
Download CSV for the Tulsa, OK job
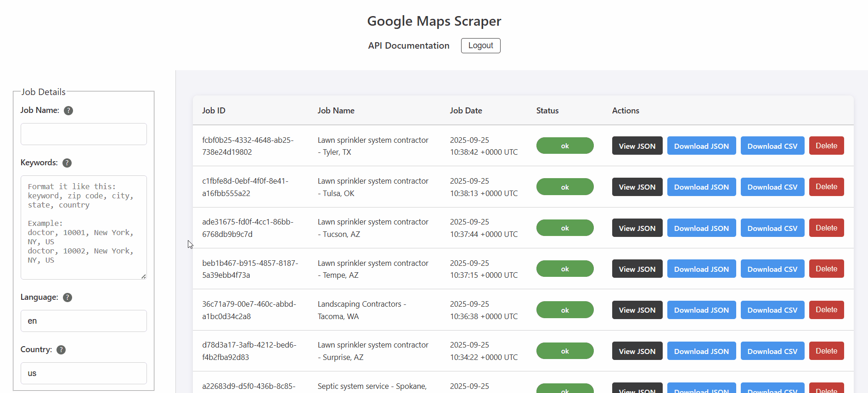(x=772, y=187)
